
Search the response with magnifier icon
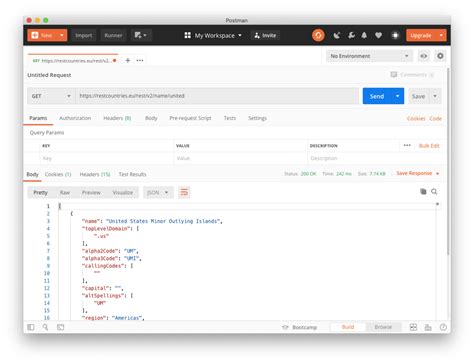point(434,191)
